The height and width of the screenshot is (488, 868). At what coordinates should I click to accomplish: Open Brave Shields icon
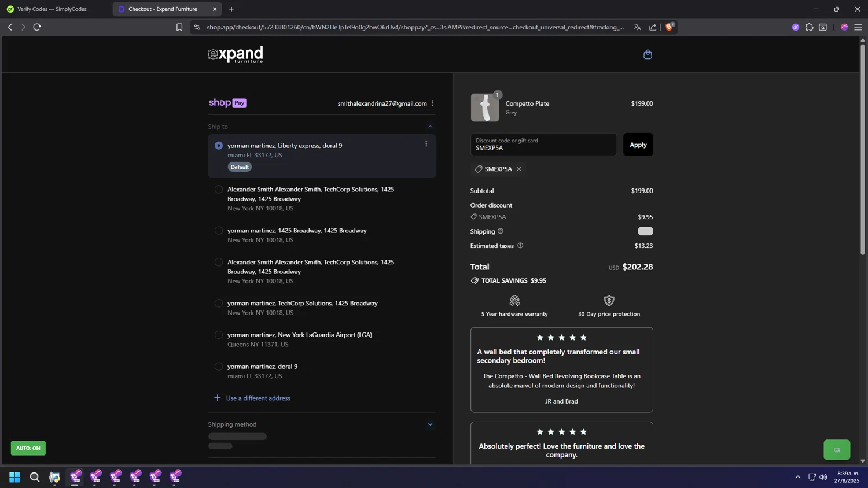pyautogui.click(x=670, y=27)
